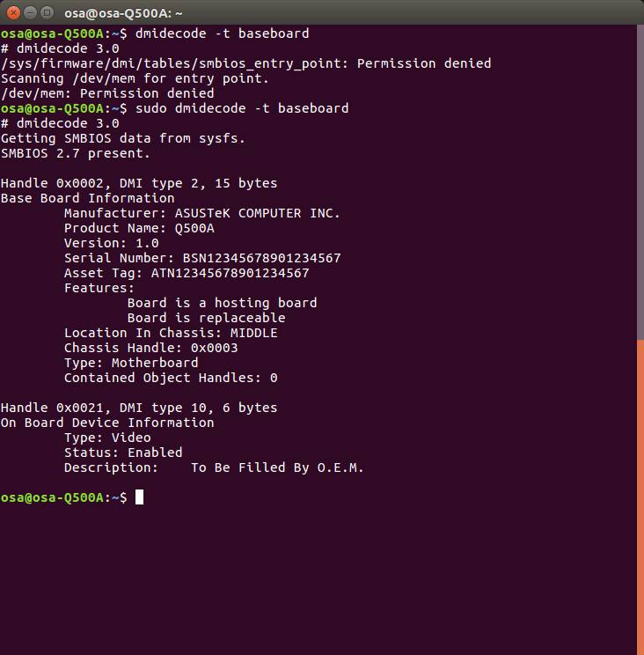Click the SMBIOS 2.7 present line
Viewport: 644px width, 655px height.
coord(76,153)
